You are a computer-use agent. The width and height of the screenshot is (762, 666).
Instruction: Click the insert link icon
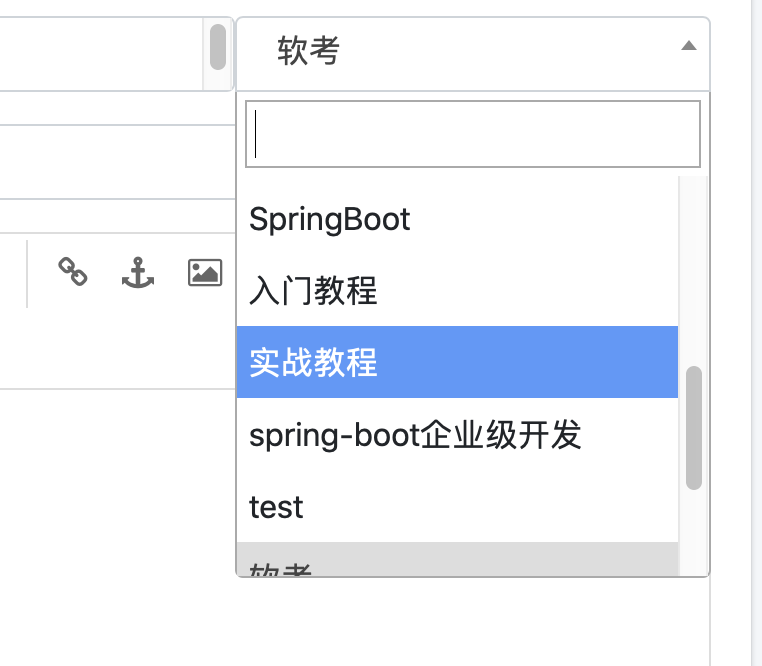(x=73, y=271)
